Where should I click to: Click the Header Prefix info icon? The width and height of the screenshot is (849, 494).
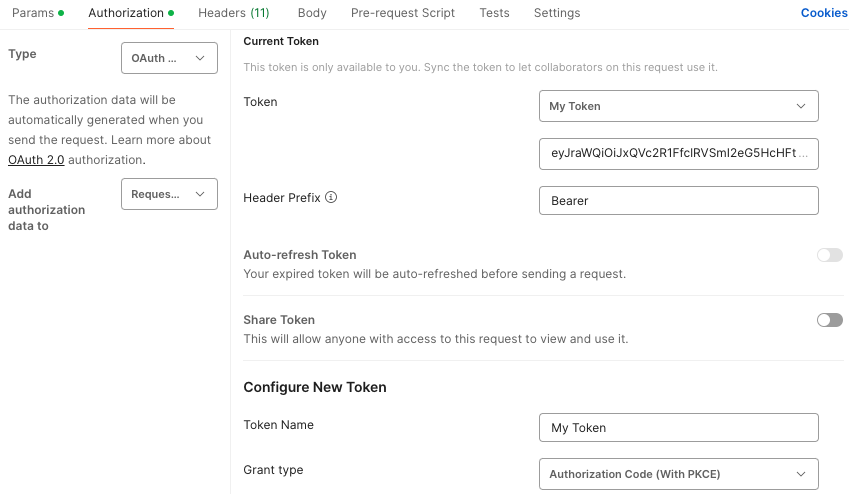(331, 198)
